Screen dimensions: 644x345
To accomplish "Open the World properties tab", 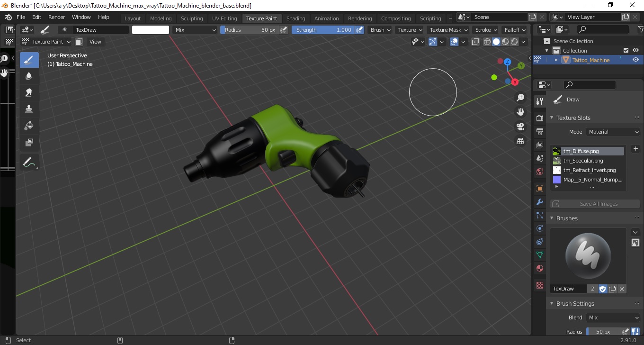I will 539,172.
